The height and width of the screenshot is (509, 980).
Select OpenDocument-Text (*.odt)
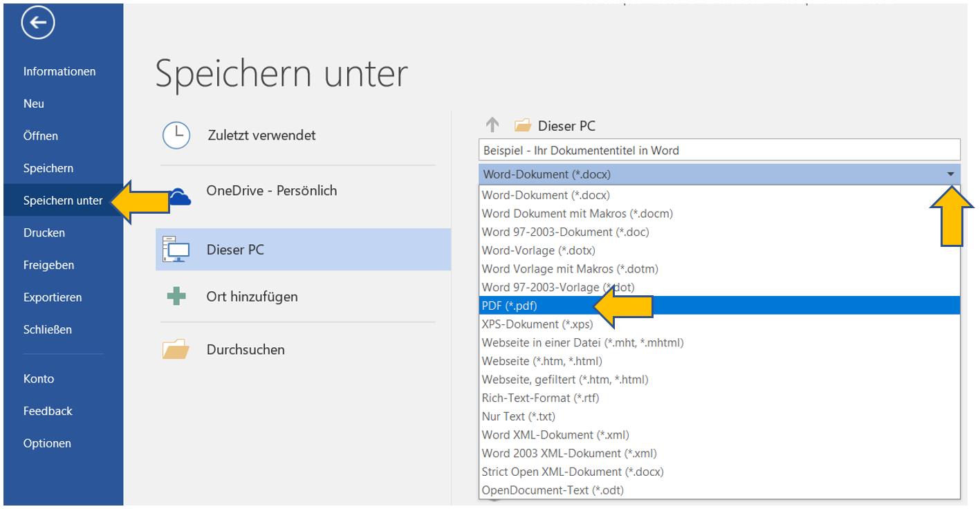click(719, 490)
